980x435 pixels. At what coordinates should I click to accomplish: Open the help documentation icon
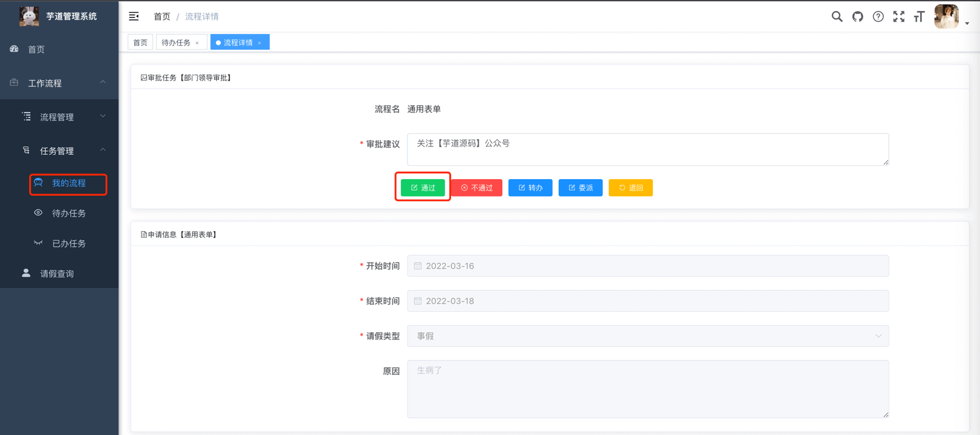click(878, 17)
